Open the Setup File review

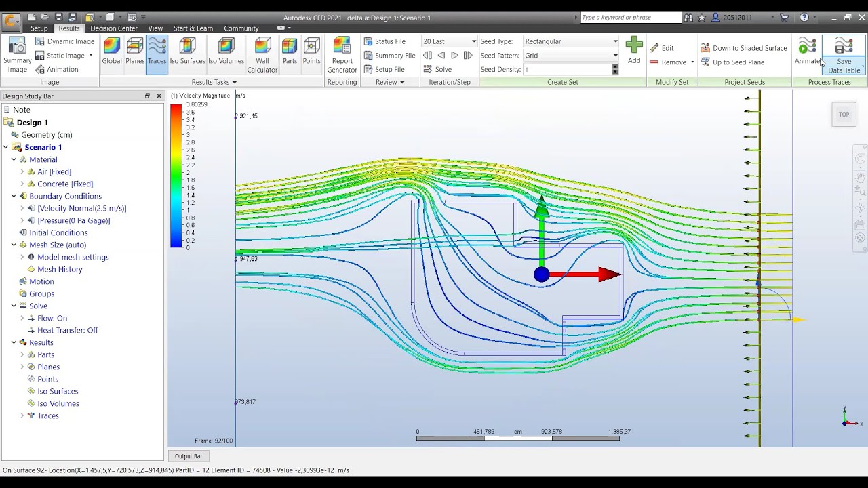384,69
